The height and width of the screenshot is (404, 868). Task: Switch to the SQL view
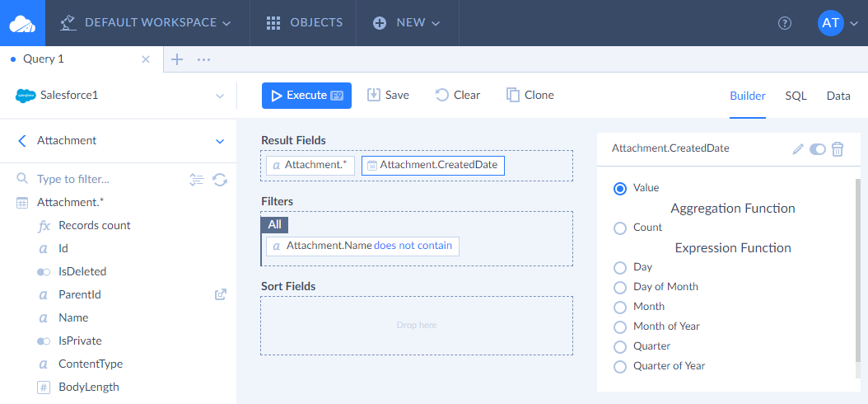coord(796,96)
